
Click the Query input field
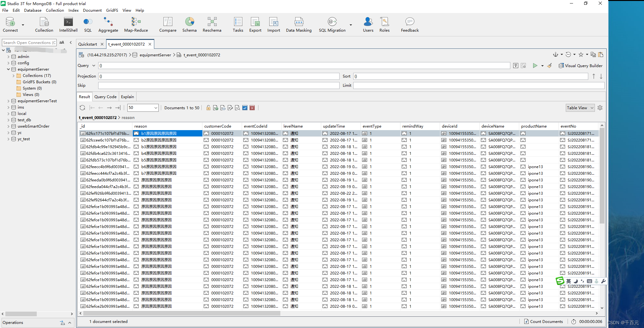(x=304, y=66)
